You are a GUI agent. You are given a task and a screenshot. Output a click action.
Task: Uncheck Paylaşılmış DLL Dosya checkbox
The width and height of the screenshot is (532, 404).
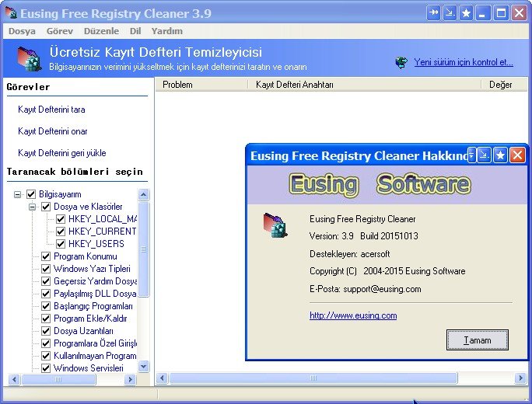[46, 294]
